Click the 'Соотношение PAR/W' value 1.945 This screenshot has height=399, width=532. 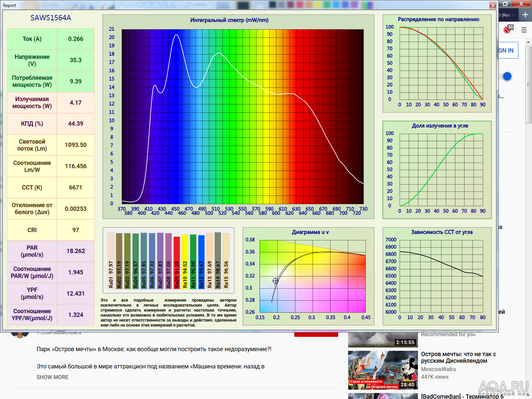click(x=75, y=272)
